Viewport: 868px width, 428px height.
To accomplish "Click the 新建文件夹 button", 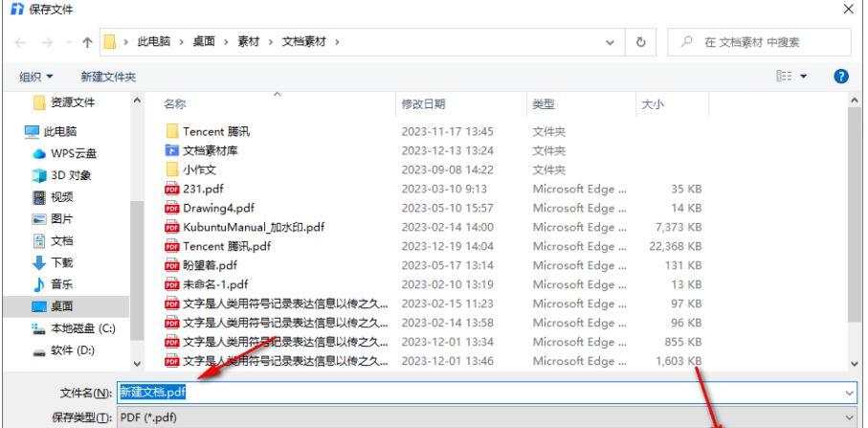I will (108, 76).
